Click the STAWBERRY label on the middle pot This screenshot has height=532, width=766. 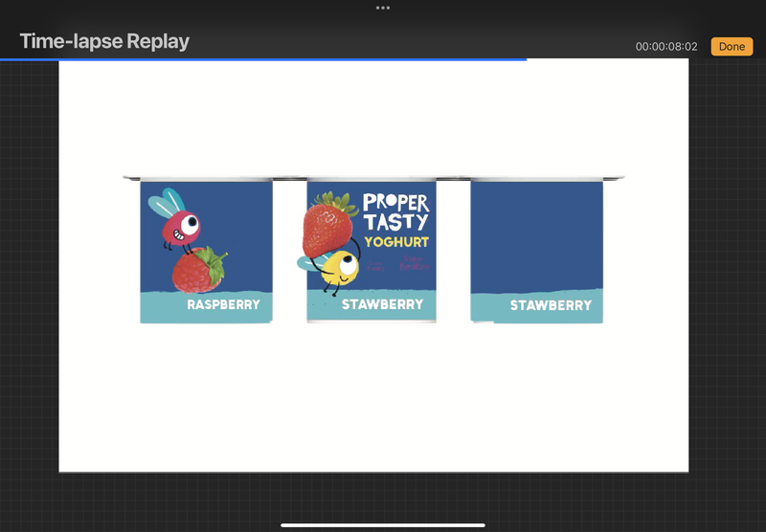[382, 305]
